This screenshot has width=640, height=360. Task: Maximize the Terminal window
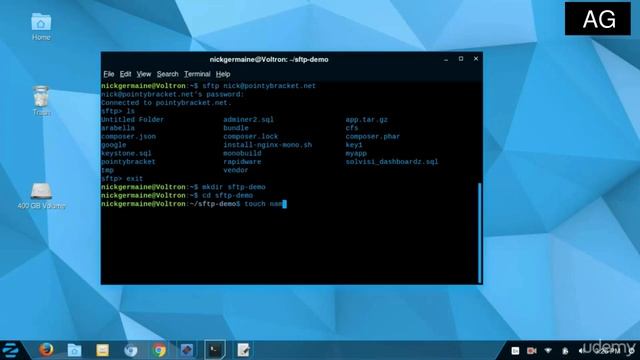click(x=461, y=59)
